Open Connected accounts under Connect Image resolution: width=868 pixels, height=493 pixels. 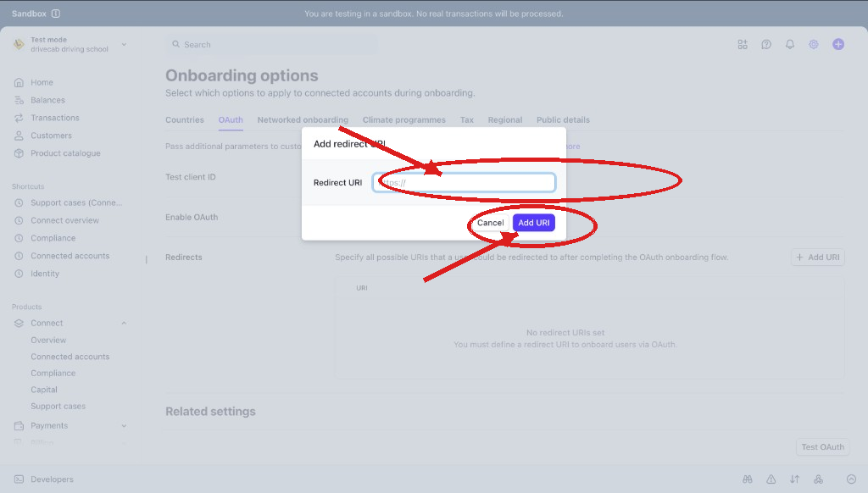pyautogui.click(x=70, y=357)
